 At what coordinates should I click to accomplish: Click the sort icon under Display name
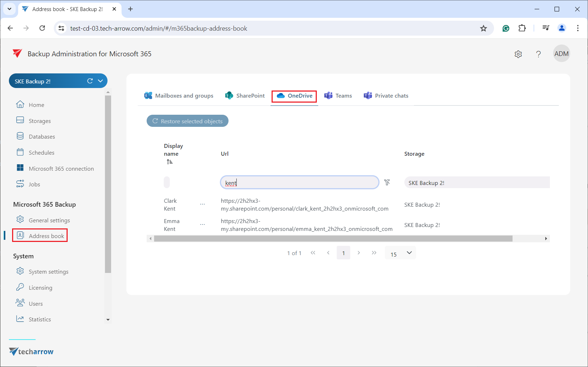coord(170,162)
